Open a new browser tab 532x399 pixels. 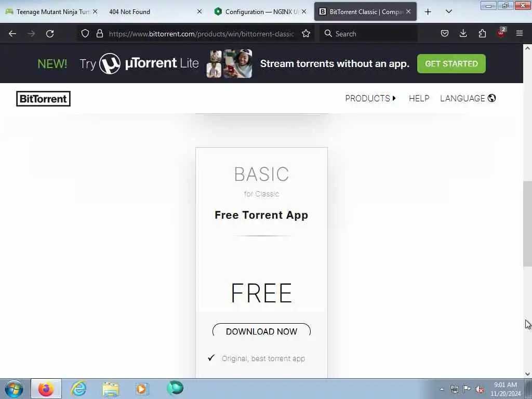point(428,12)
